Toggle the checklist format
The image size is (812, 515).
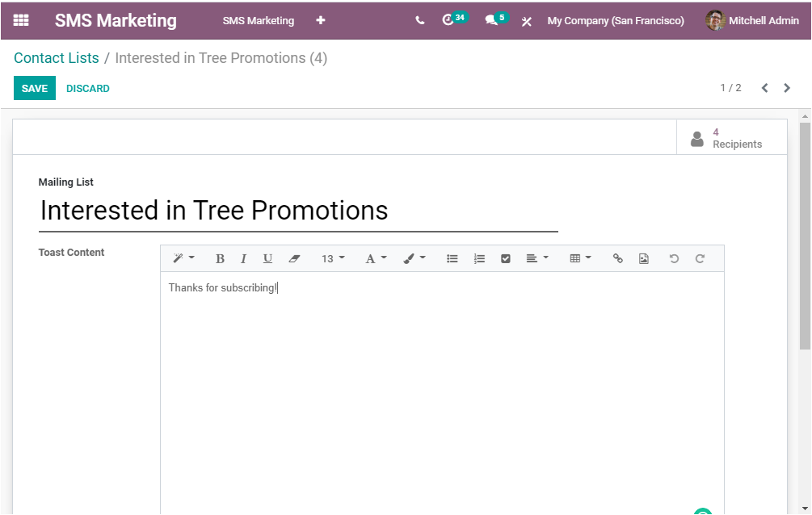point(506,258)
